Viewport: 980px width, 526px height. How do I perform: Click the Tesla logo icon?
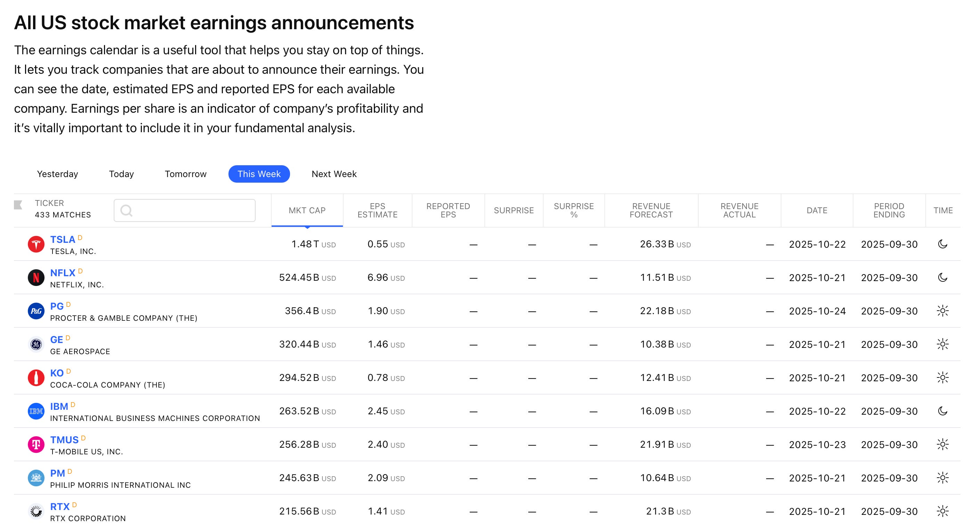point(36,244)
